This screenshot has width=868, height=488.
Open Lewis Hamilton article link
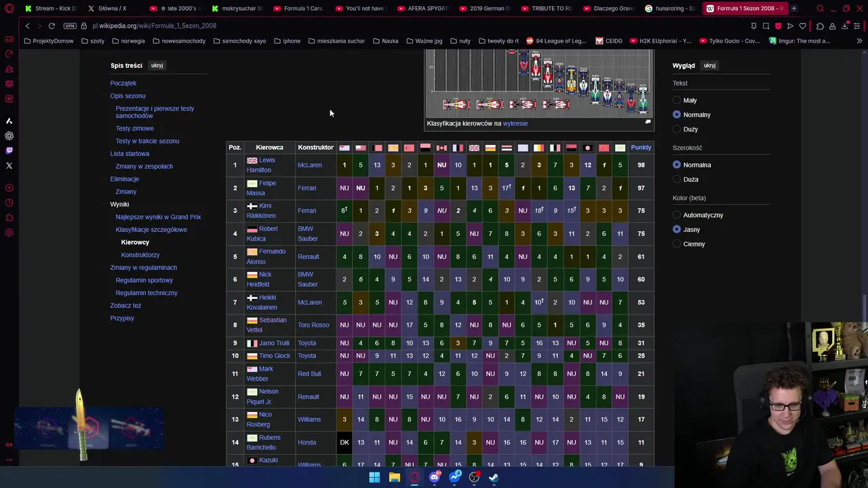[260, 165]
